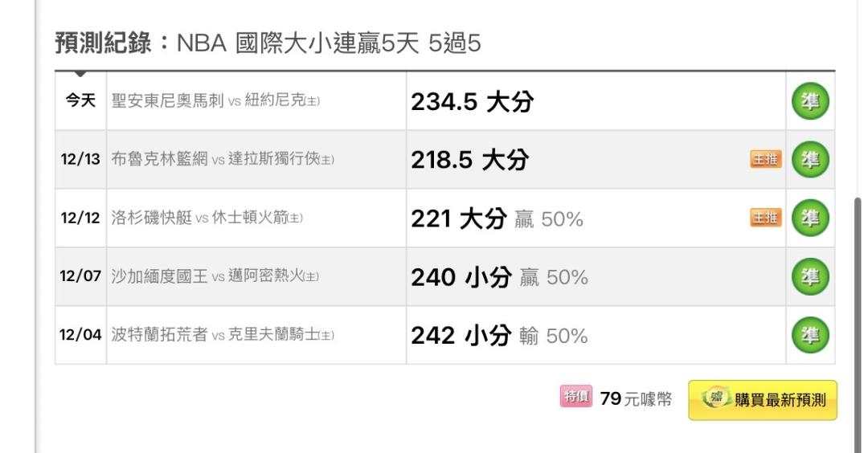Viewport: 868px width, 453px height.
Task: Click the green 準 icon in the 12/07 row
Action: pos(811,277)
